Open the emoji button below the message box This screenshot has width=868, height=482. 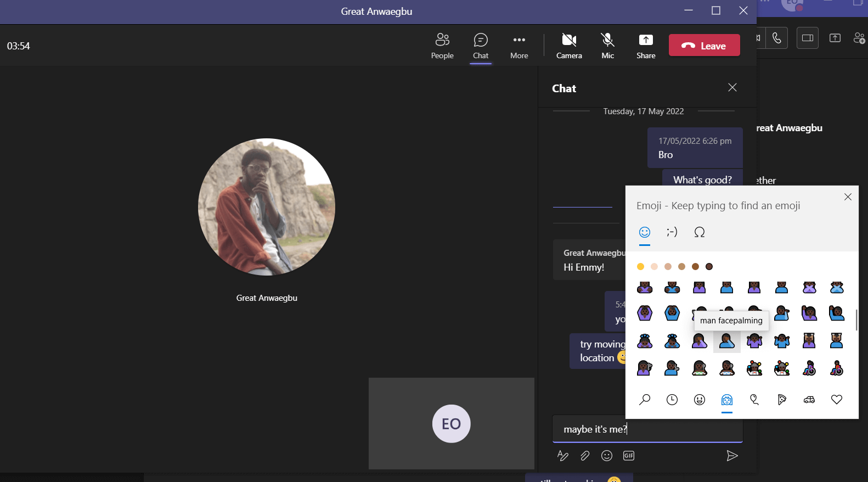607,456
